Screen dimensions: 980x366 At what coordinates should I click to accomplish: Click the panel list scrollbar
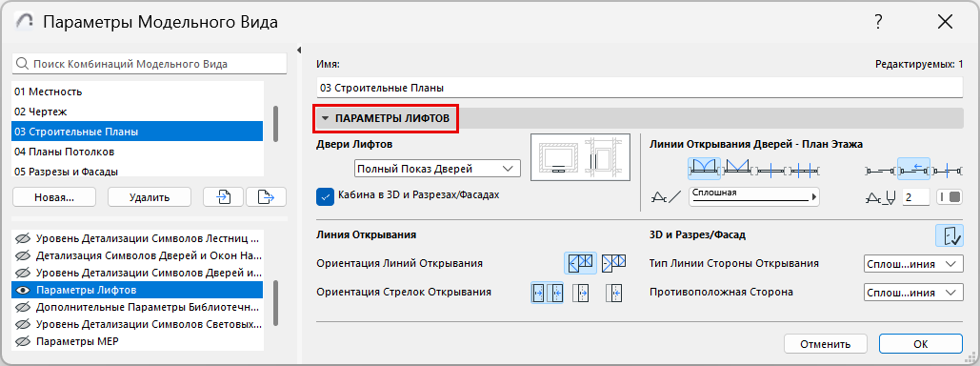[x=275, y=302]
